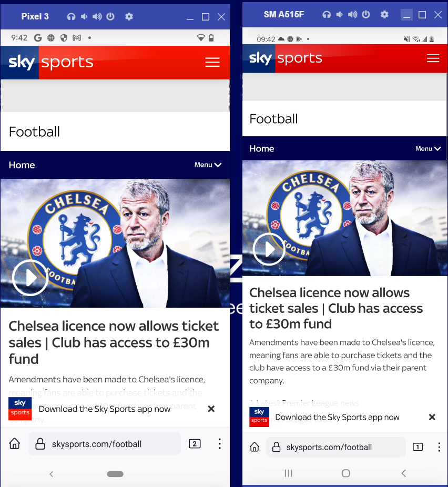The height and width of the screenshot is (487, 448).
Task: Open settings gear in Pixel 3 title bar
Action: tap(129, 16)
